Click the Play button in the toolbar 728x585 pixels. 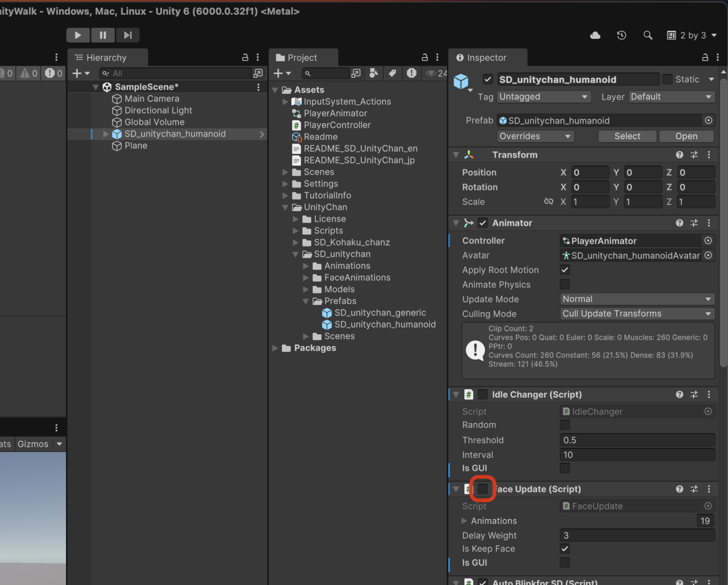78,35
